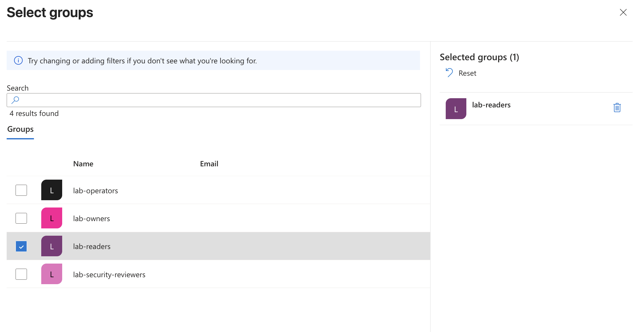Click the lab-readers avatar in Selected groups

456,109
